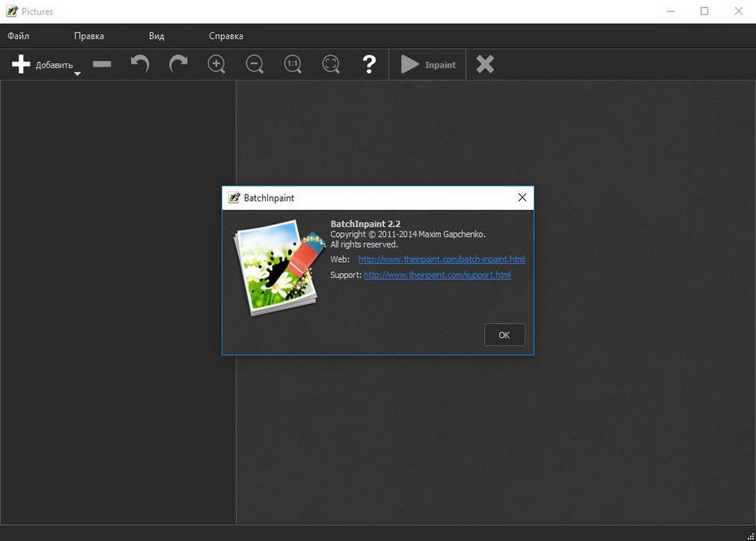
Task: Click the 'Copyright © 2011-2014 Maxim Gapchenko.' text
Action: click(x=408, y=234)
